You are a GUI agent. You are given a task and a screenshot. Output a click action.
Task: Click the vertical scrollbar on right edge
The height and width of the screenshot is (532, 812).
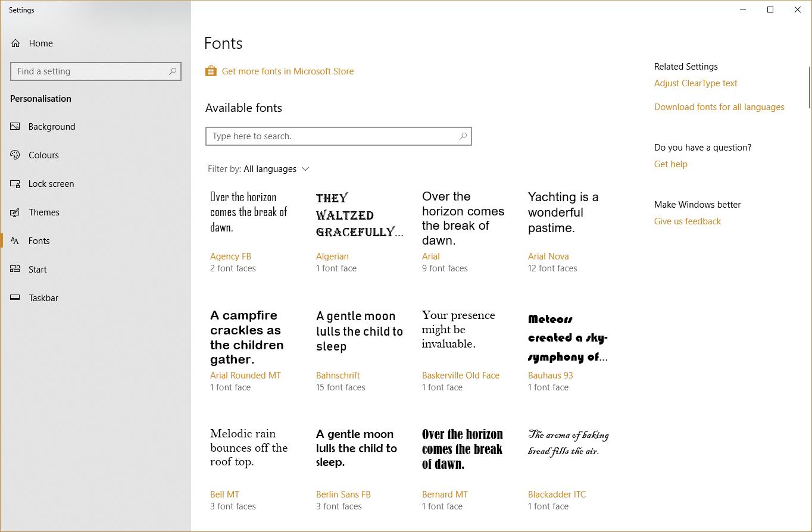[809, 87]
